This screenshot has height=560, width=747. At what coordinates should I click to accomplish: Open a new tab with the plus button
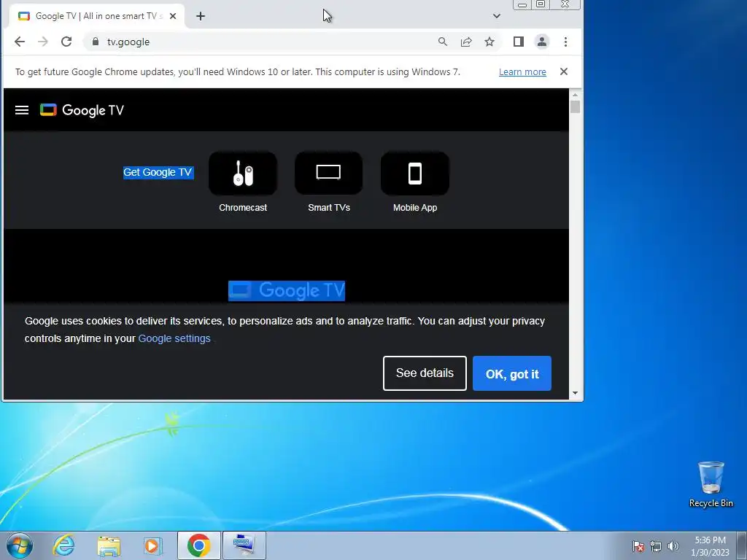(x=201, y=16)
